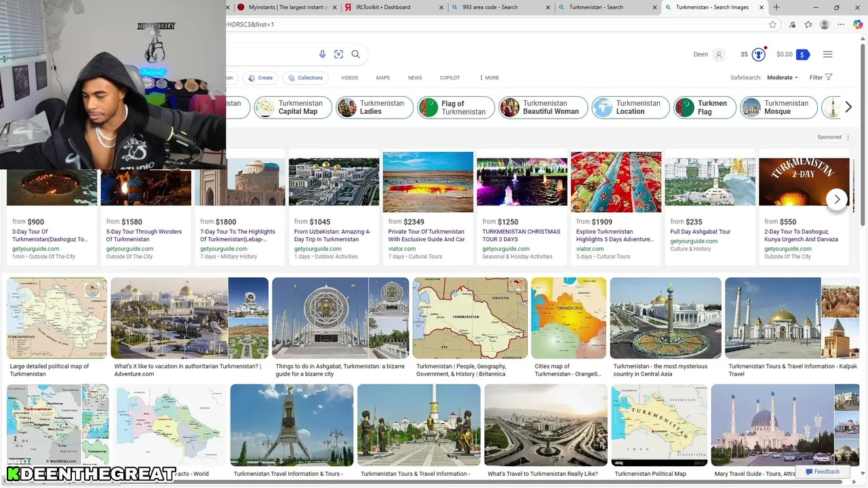868x488 pixels.
Task: Open the Cities map of Turkmenistan image
Action: pos(568,318)
